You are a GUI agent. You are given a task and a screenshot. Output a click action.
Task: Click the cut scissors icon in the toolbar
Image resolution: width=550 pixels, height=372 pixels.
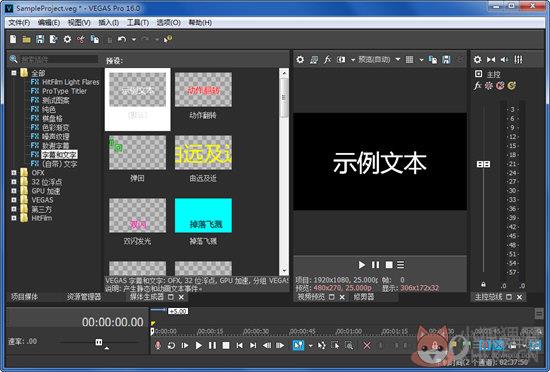(x=81, y=39)
